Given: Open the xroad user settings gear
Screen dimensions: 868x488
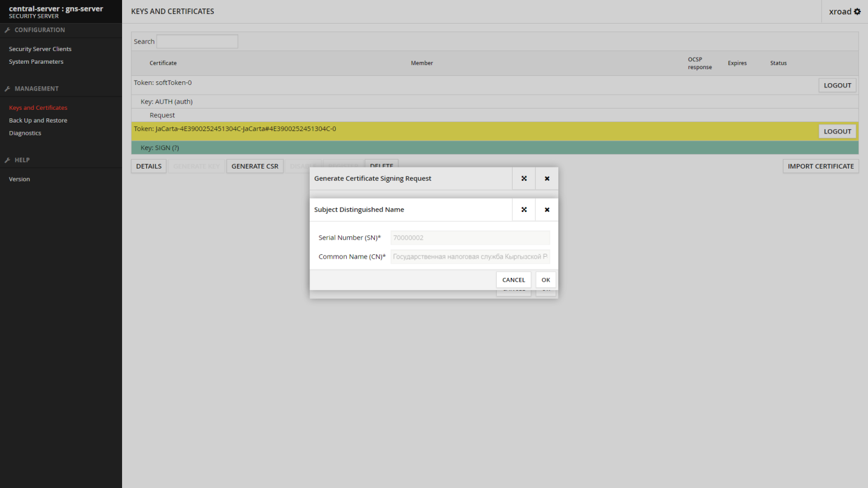Looking at the screenshot, I should coord(857,12).
